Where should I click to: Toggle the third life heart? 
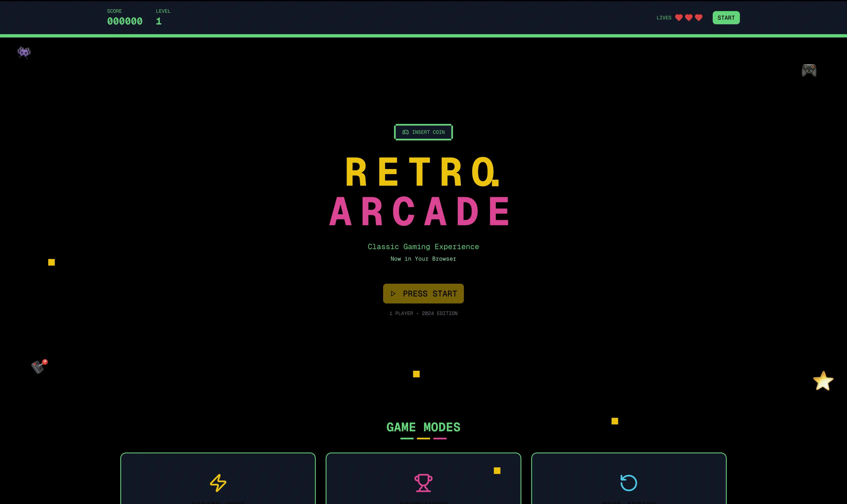click(699, 17)
